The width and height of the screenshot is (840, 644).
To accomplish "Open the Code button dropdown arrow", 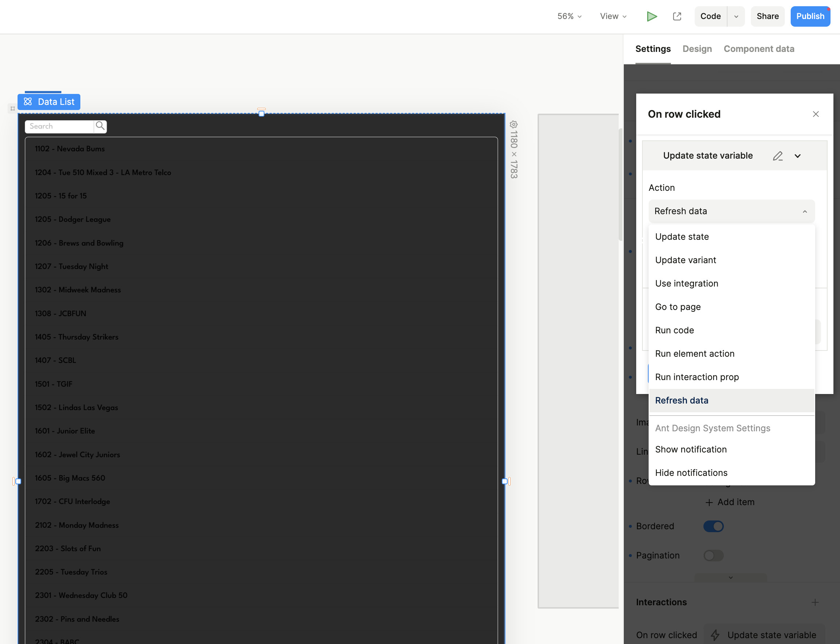I will tap(736, 16).
